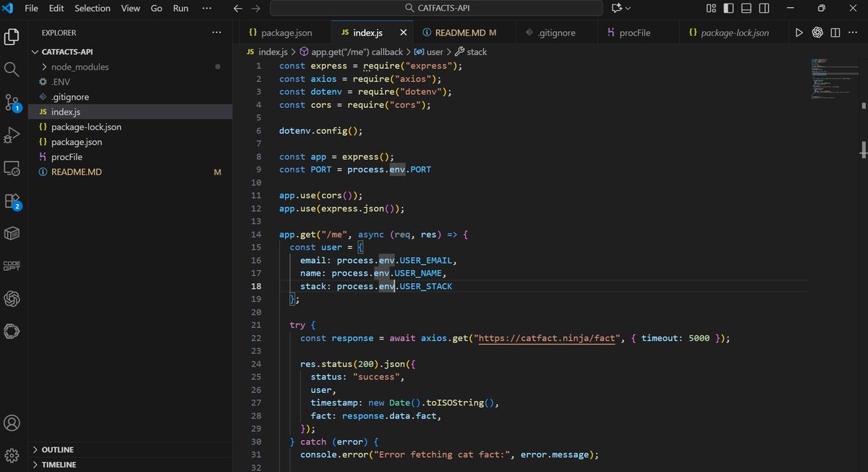
Task: Switch to the .gitignore tab
Action: (x=557, y=33)
